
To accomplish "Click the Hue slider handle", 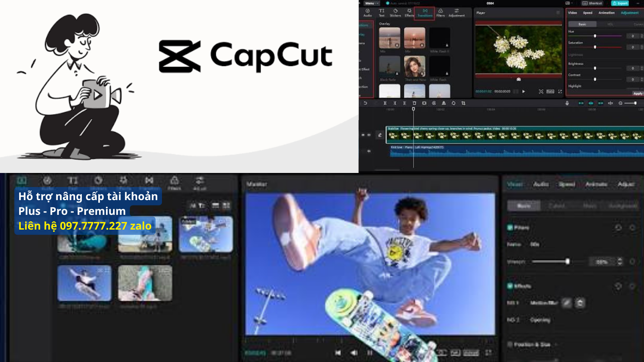I will pos(595,36).
